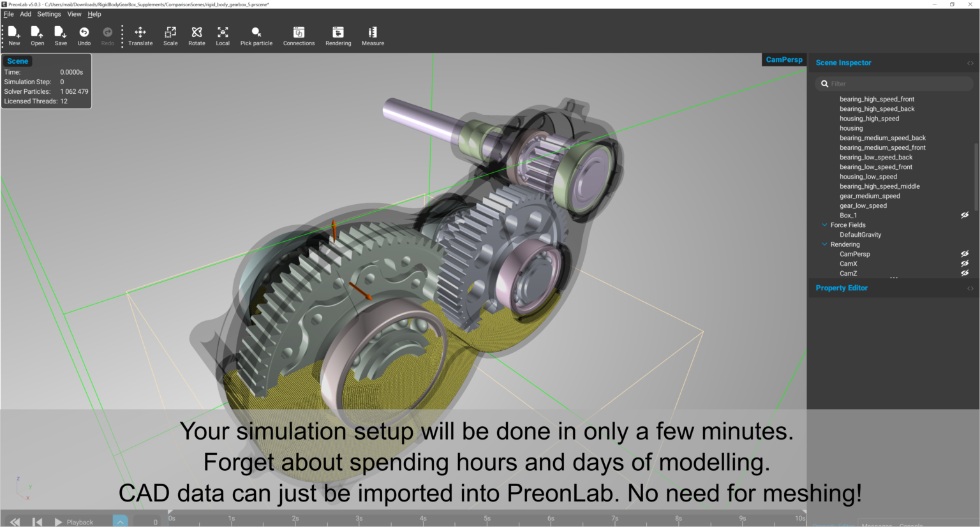The height and width of the screenshot is (527, 980).
Task: Show the CamPersp camera
Action: point(964,253)
